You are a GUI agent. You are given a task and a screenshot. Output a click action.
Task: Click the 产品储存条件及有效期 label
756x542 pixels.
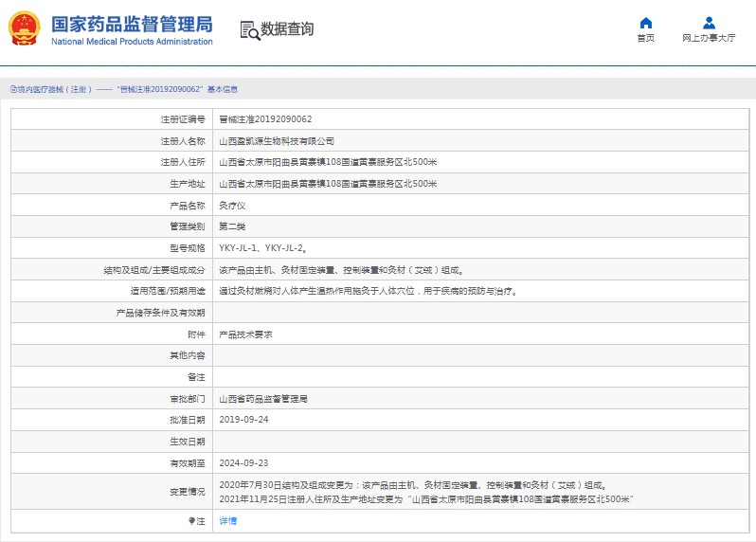pyautogui.click(x=160, y=313)
